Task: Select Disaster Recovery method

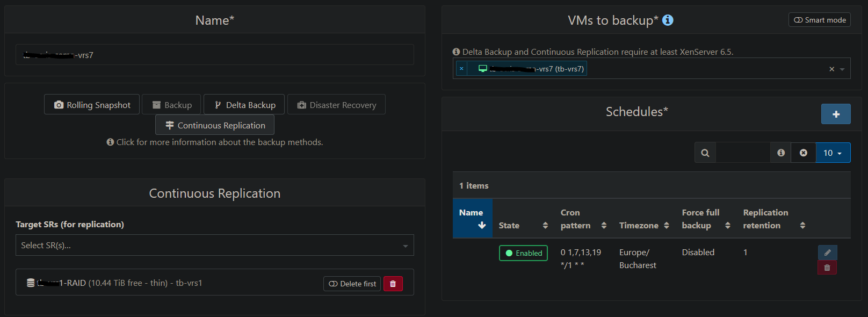Action: click(336, 105)
